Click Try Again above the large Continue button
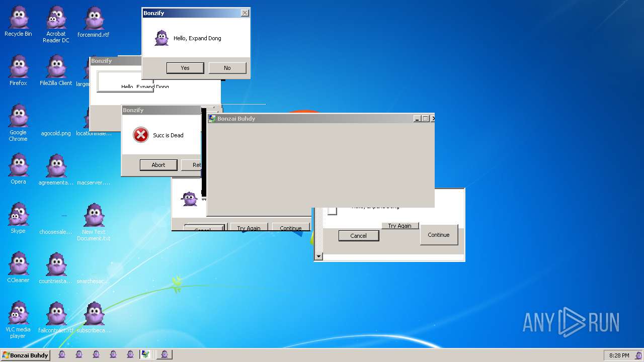644x362 pixels. (x=400, y=226)
